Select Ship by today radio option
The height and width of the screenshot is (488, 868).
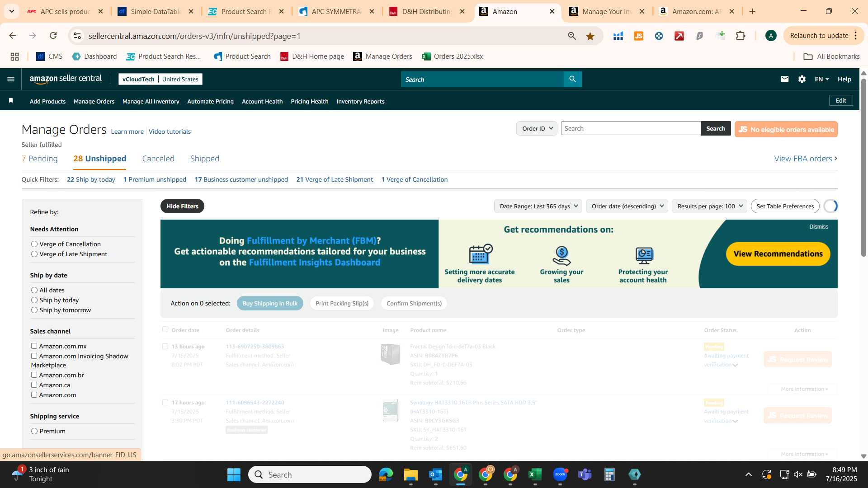coord(34,300)
